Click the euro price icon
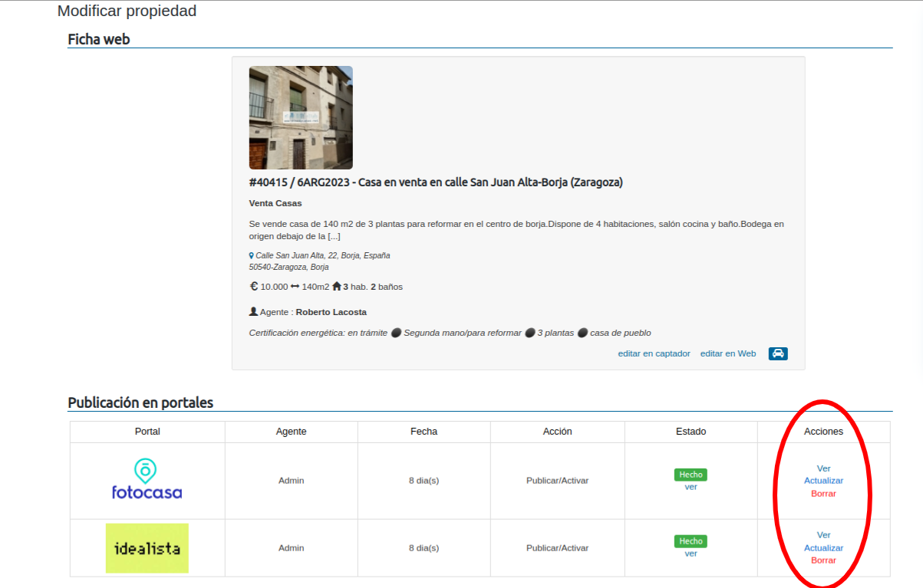Viewport: 923px width, 588px height. (x=254, y=286)
